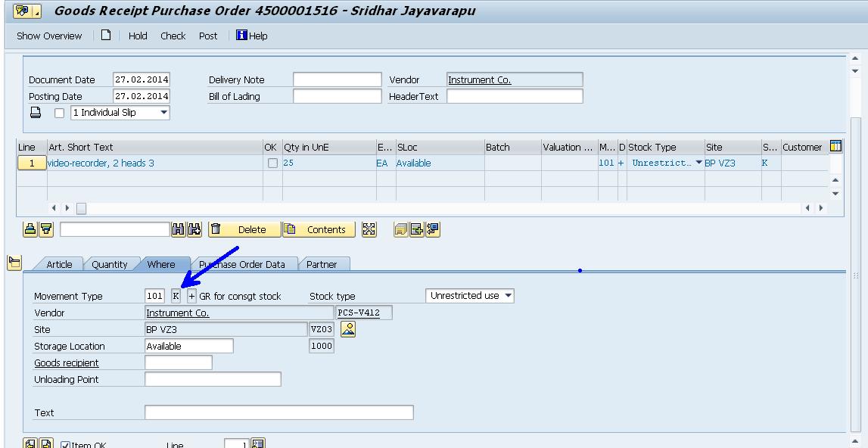Screen dimensions: 868x448
Task: Click the HeaderText field
Action: pyautogui.click(x=515, y=96)
